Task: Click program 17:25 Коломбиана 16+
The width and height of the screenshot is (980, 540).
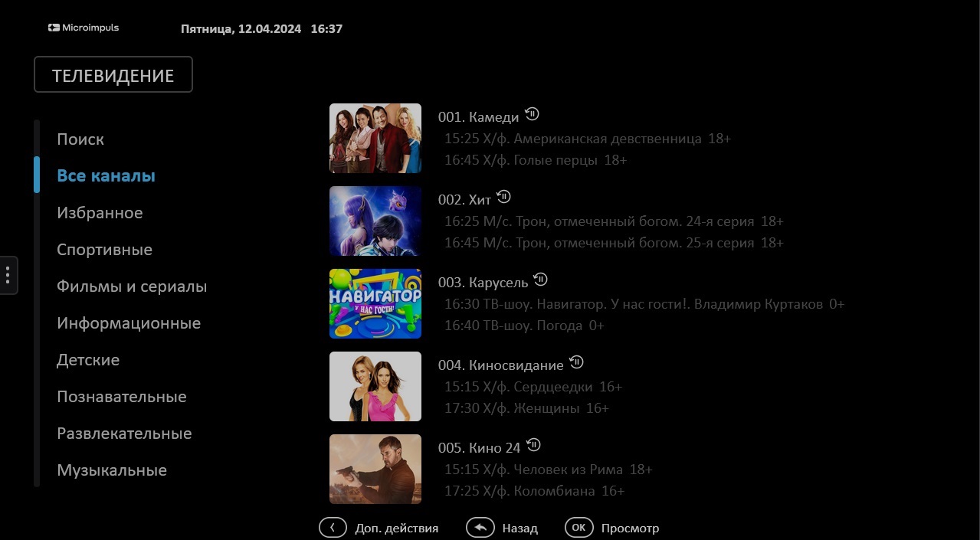Action: 535,491
